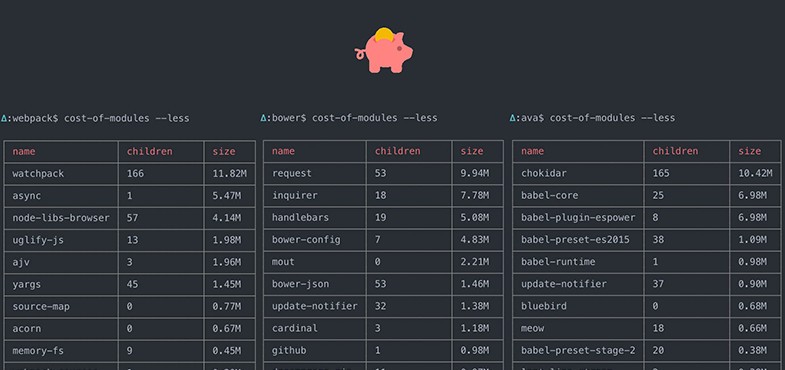Select the request module in bower table
Image resolution: width=785 pixels, height=370 pixels.
pyautogui.click(x=292, y=173)
